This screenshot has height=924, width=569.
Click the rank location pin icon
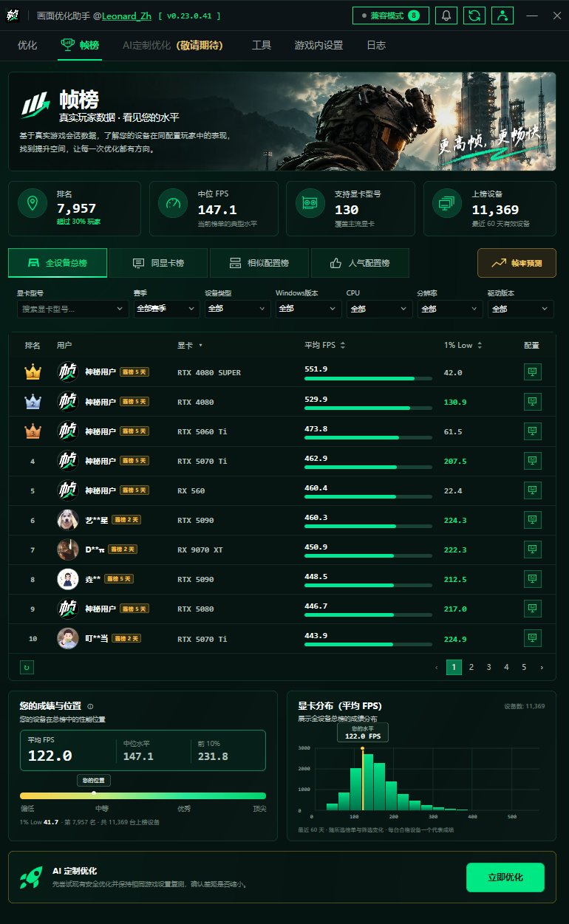point(33,203)
